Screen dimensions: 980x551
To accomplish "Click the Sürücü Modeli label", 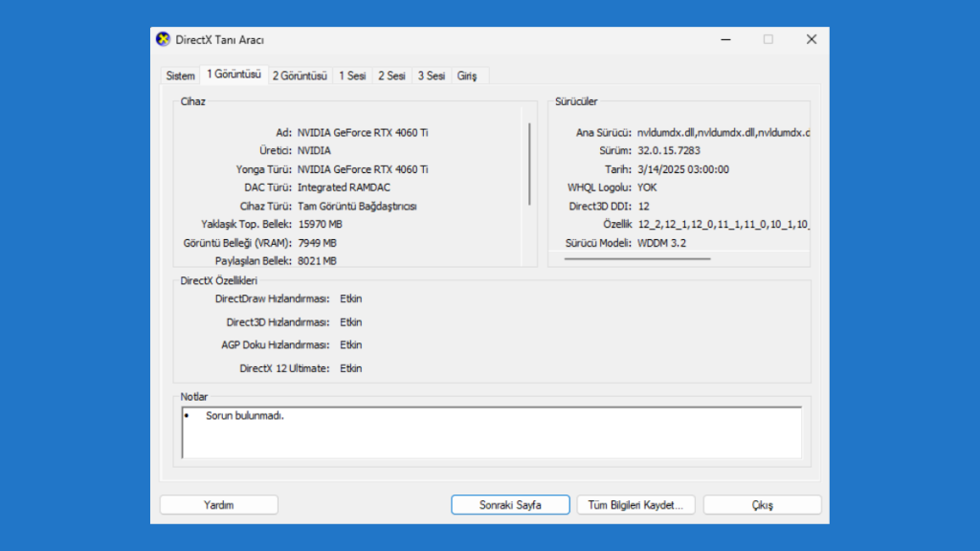I will click(x=598, y=243).
